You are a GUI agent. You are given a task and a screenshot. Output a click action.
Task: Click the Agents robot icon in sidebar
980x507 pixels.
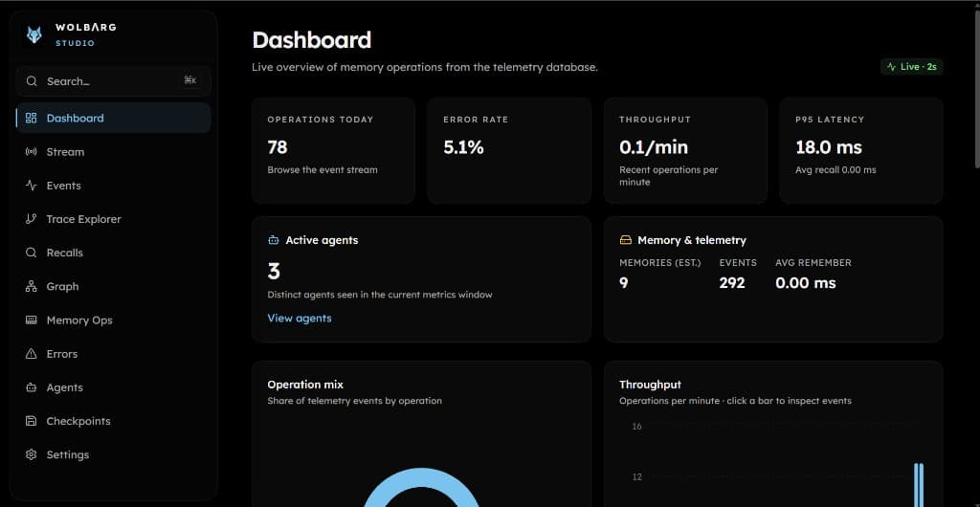tap(32, 387)
